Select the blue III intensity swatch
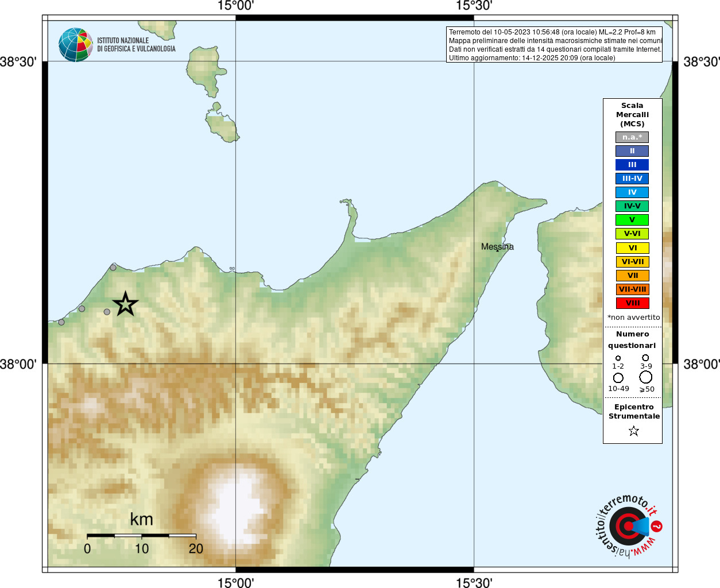 (632, 165)
